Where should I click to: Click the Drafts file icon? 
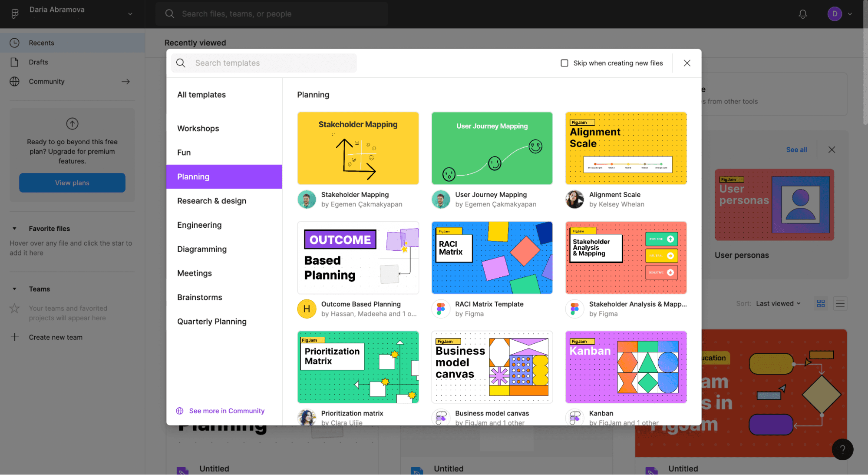click(15, 62)
